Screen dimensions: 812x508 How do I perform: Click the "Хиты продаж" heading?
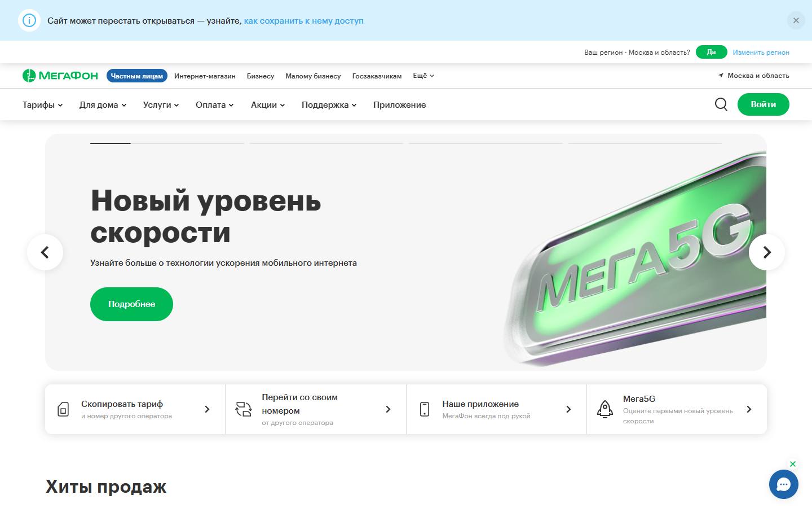click(106, 487)
